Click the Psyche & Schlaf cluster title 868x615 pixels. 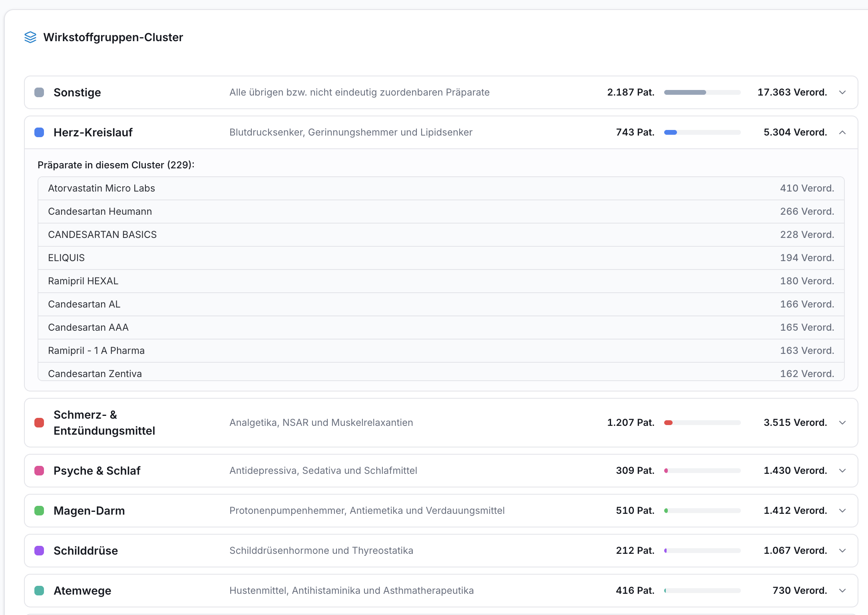pos(97,471)
